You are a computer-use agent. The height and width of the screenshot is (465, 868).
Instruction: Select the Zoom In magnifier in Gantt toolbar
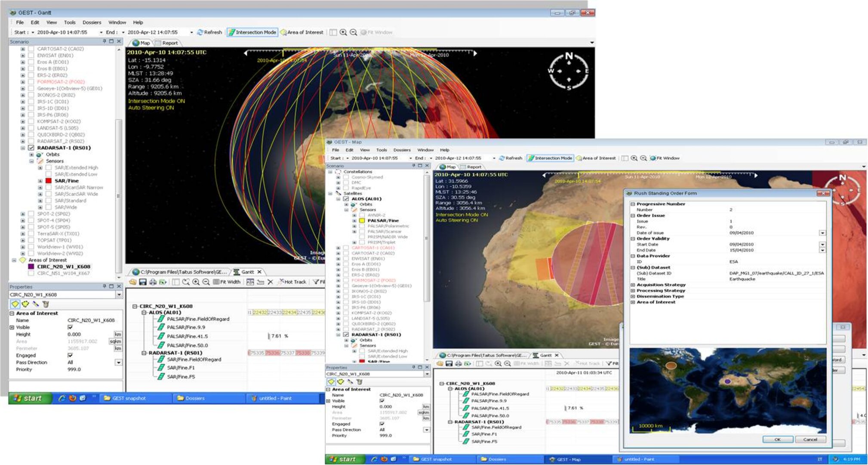pos(197,282)
